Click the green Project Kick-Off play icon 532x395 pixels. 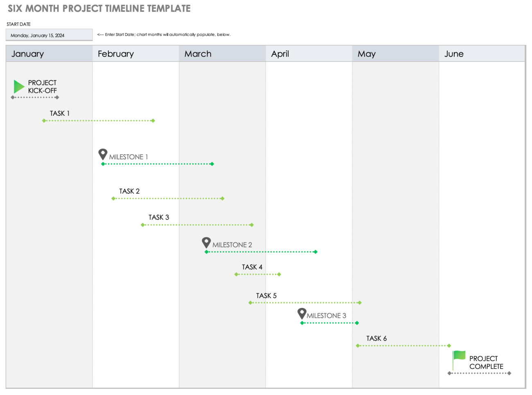coord(19,86)
